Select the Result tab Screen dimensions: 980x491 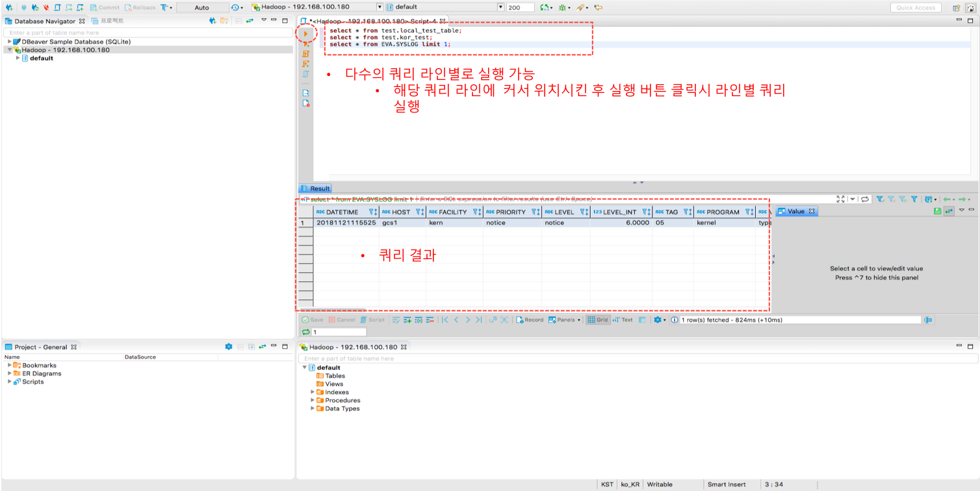click(x=315, y=188)
